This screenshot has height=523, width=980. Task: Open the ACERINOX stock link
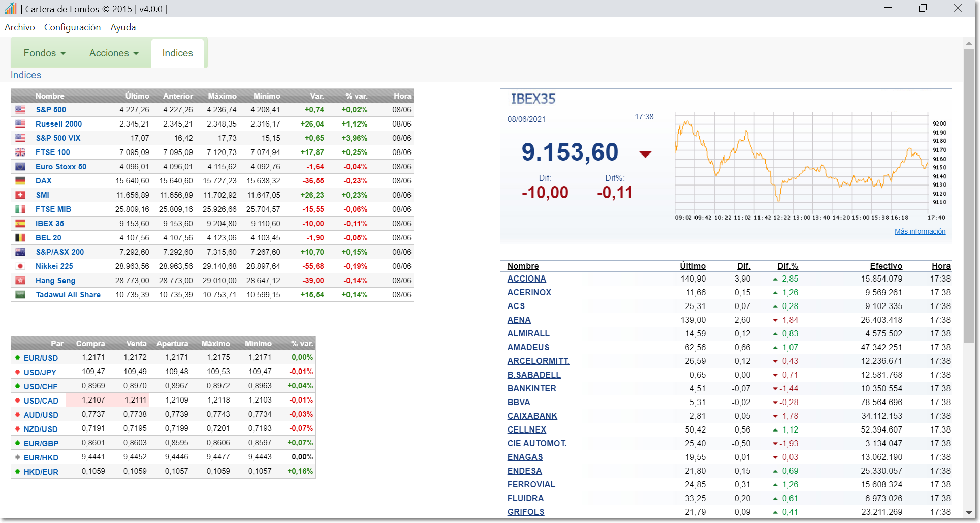click(x=529, y=293)
